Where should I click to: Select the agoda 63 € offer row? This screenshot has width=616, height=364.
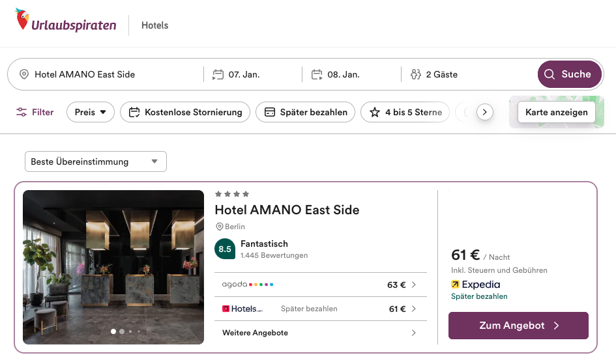click(x=320, y=285)
